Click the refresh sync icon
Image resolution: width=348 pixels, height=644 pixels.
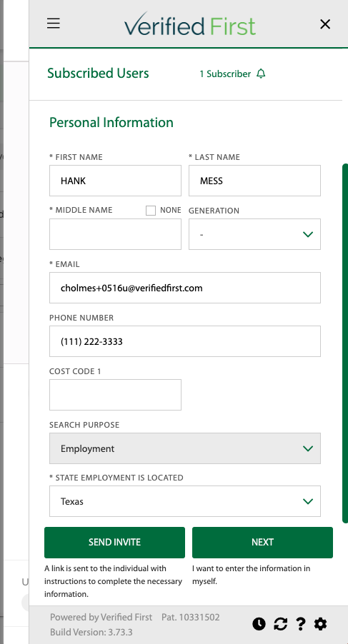(280, 624)
